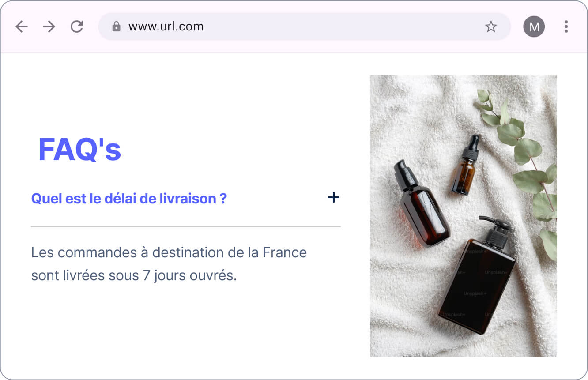Viewport: 588px width, 380px height.
Task: Expand the FAQ with plus icon
Action: coord(334,197)
